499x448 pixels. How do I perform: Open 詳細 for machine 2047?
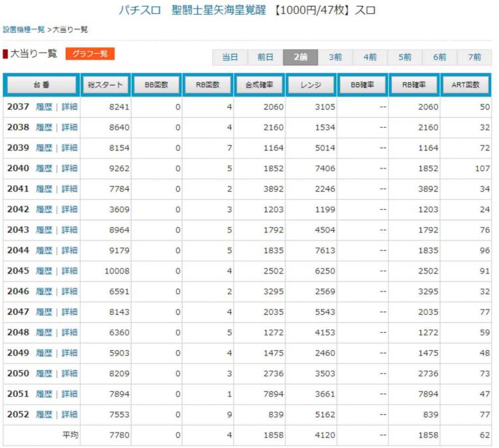[x=69, y=312]
